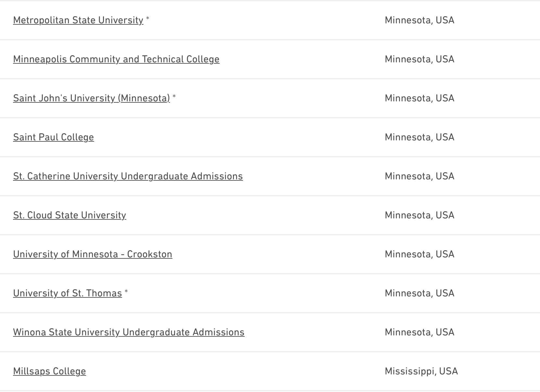
Task: Click Minnesota, USA in the Metropolitan State row
Action: pos(419,20)
